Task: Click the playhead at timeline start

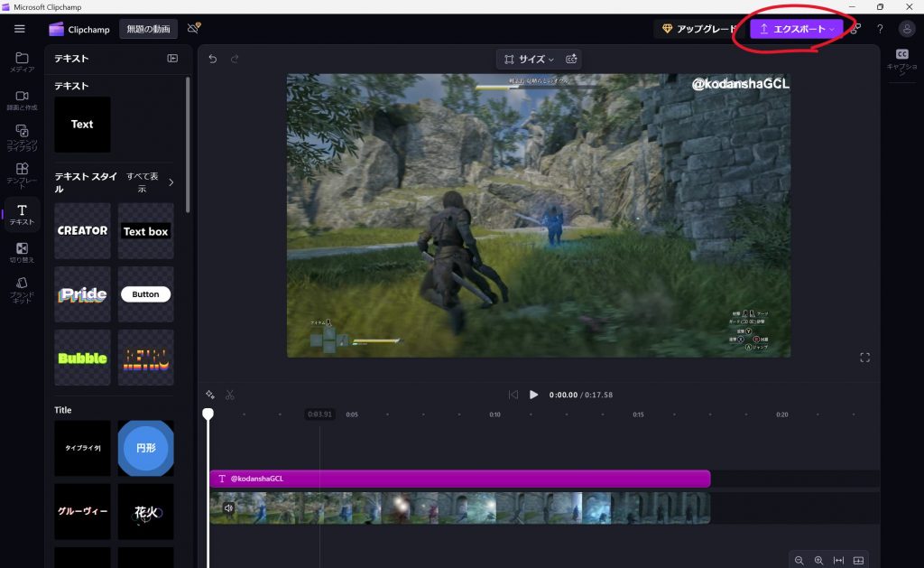Action: pyautogui.click(x=208, y=414)
